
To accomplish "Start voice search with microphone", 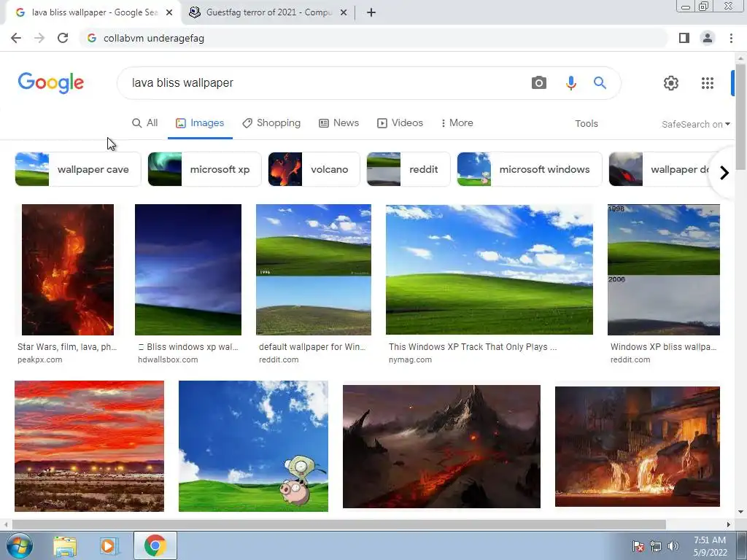I will pyautogui.click(x=570, y=83).
